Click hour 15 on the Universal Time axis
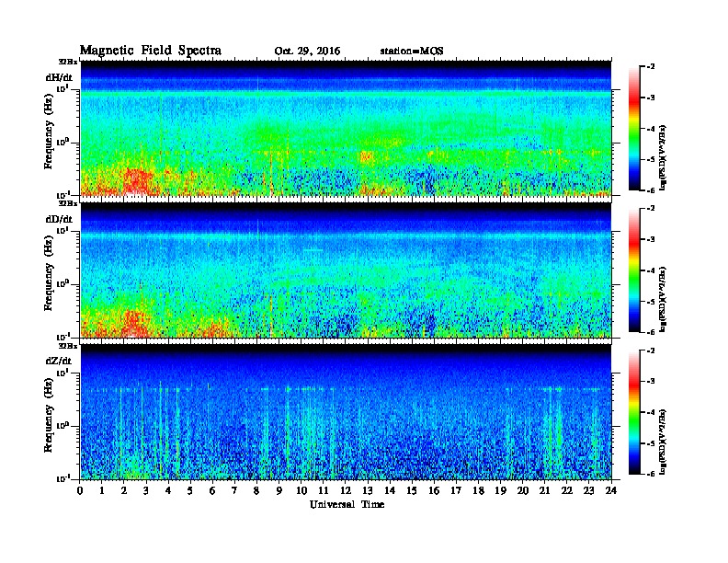The height and width of the screenshot is (563, 728). tap(412, 491)
